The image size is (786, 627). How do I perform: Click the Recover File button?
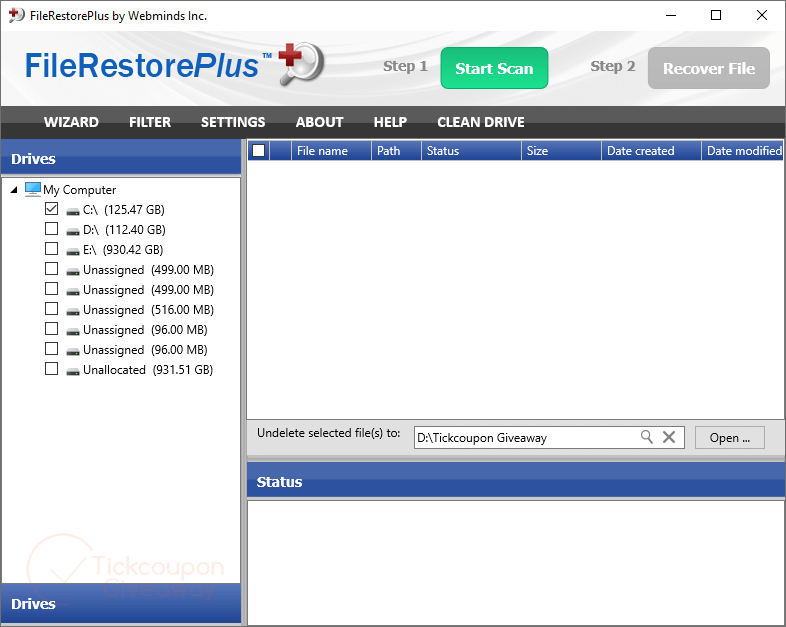click(x=709, y=68)
